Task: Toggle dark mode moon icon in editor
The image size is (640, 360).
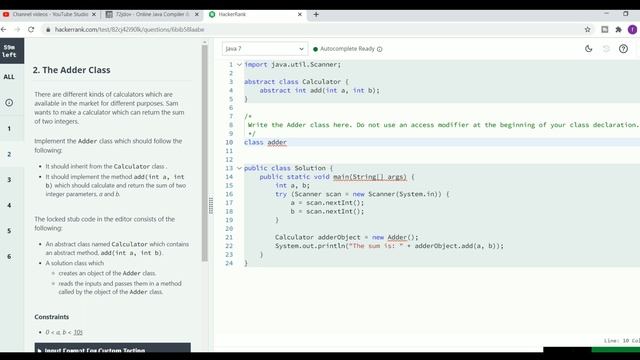Action: click(588, 49)
